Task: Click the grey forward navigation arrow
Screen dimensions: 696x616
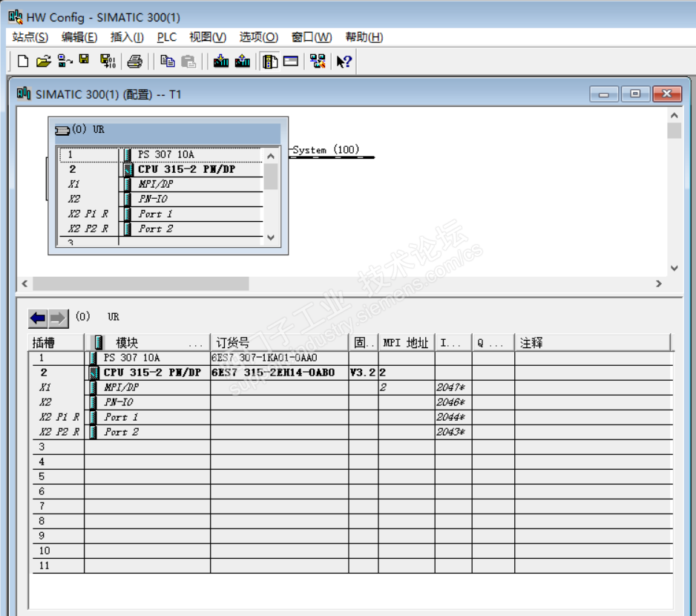Action: [58, 318]
